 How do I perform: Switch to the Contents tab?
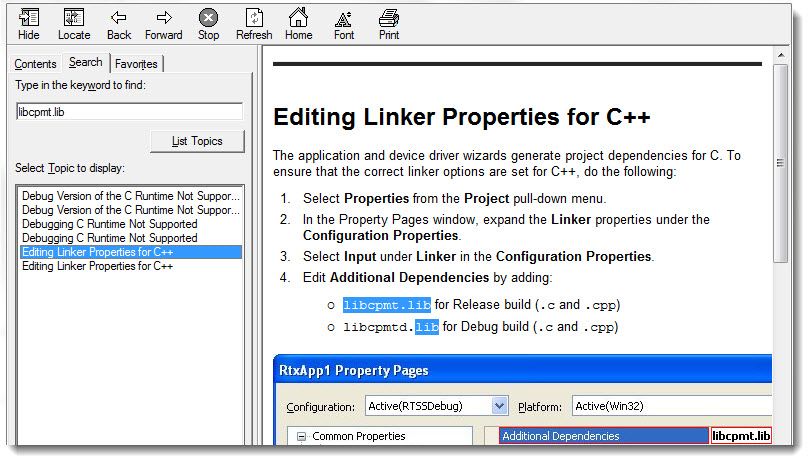coord(35,64)
